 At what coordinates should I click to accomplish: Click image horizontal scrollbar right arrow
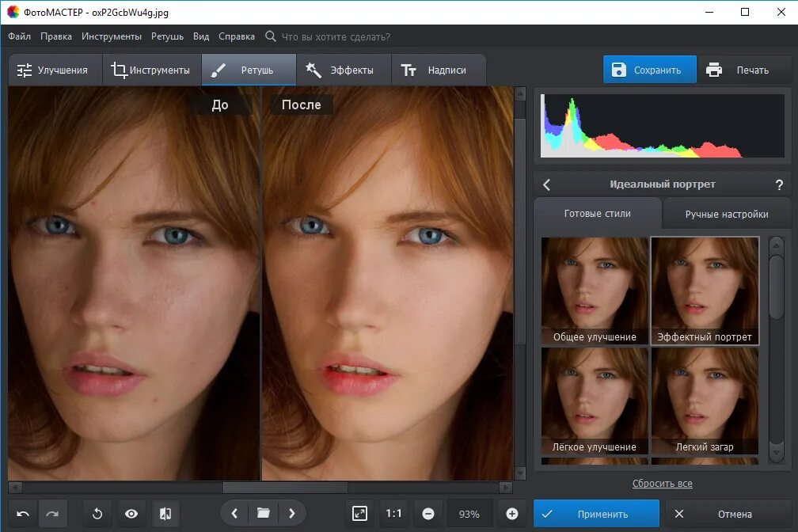505,487
